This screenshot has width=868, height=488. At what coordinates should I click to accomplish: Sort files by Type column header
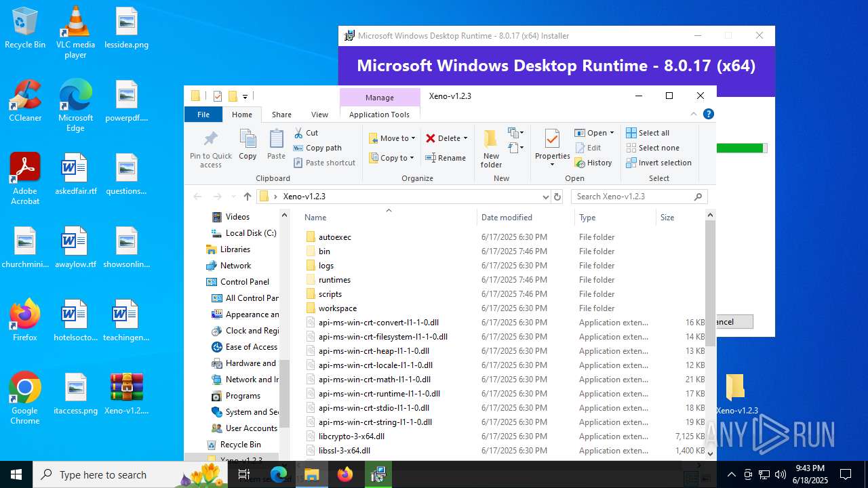615,218
